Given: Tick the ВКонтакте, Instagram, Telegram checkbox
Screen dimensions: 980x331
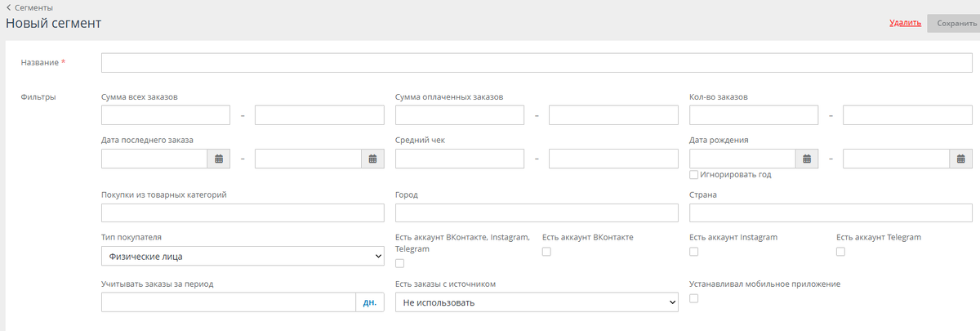Looking at the screenshot, I should [x=399, y=263].
